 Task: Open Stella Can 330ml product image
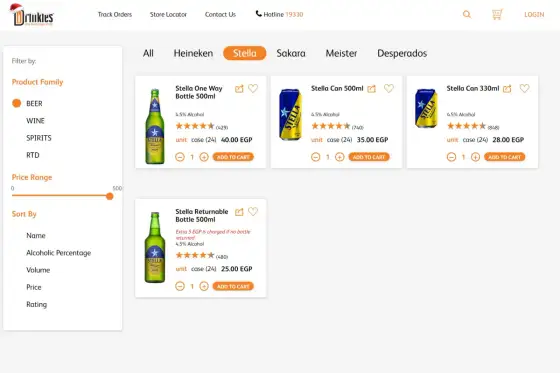tap(426, 108)
